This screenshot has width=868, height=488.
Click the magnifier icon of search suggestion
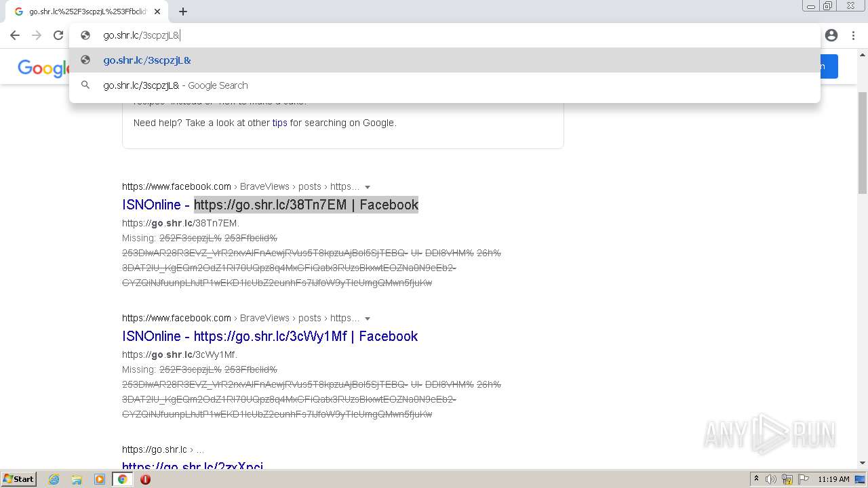coord(85,85)
